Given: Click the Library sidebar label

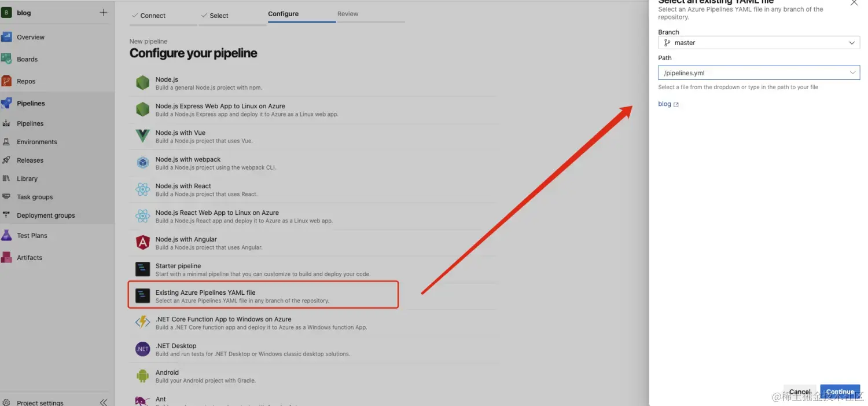Looking at the screenshot, I should point(27,178).
